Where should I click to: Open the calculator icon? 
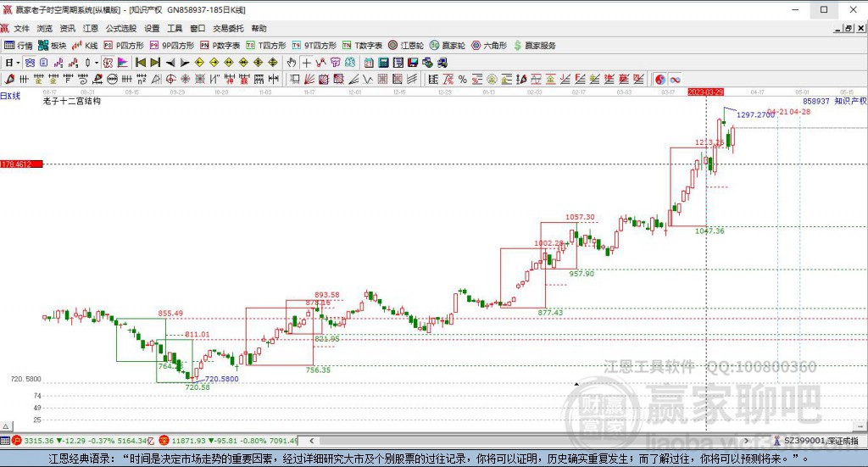click(383, 63)
